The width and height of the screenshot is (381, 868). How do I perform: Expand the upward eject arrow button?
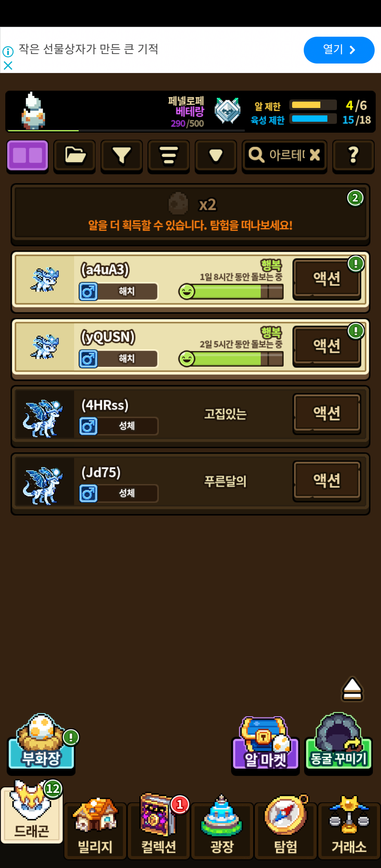(x=352, y=689)
